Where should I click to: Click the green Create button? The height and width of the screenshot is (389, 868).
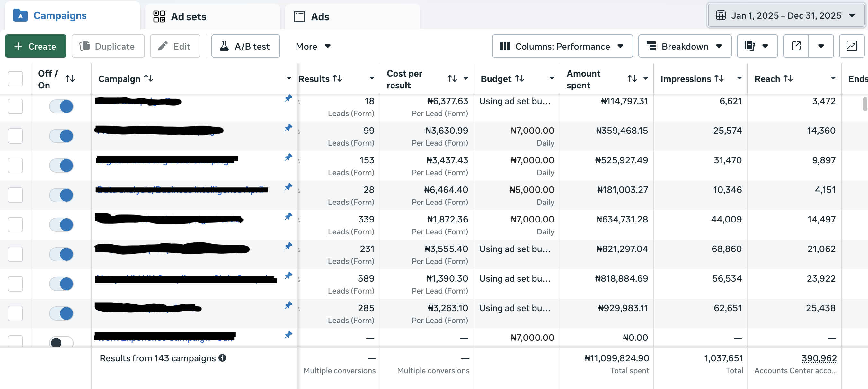click(x=36, y=46)
